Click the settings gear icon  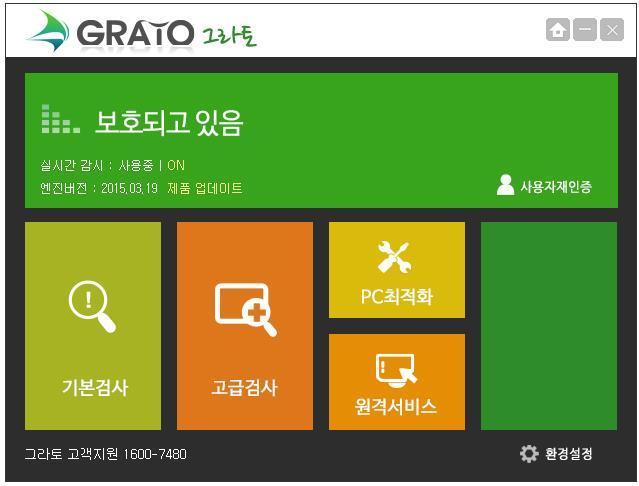click(529, 454)
